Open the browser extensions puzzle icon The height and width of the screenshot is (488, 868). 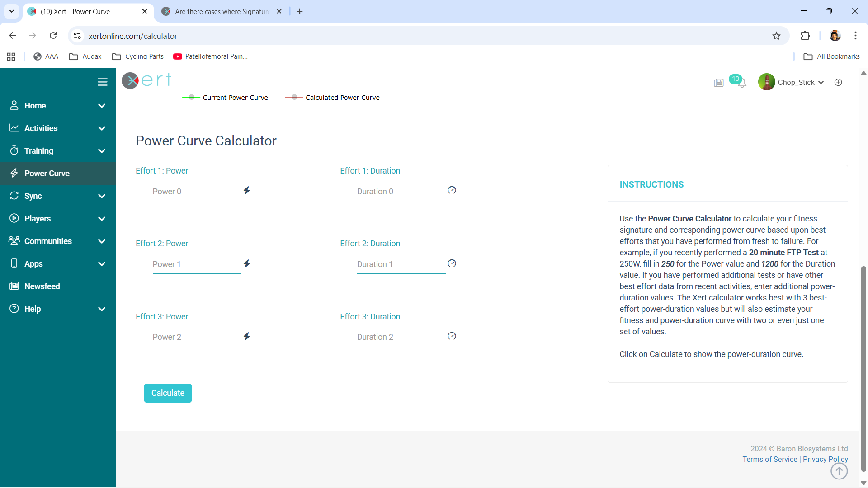[805, 36]
